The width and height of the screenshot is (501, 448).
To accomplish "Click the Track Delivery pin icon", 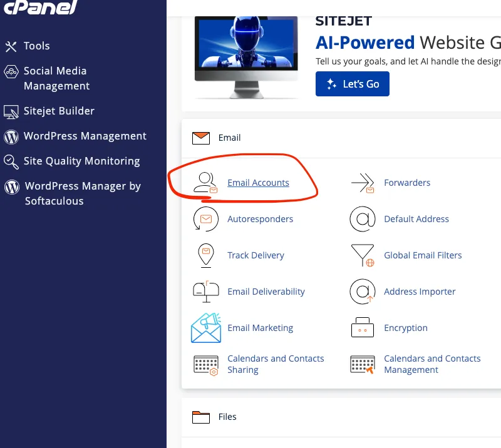I will point(206,255).
